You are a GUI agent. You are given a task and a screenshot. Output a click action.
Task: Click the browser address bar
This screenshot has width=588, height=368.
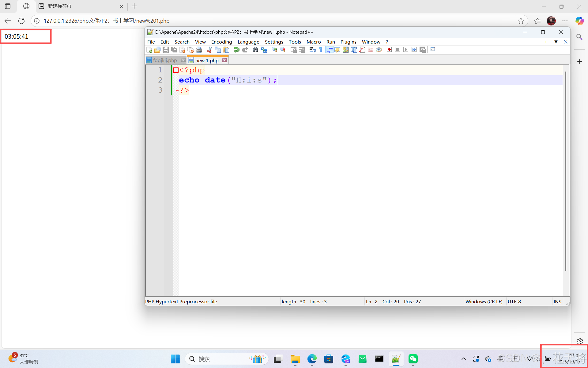pos(276,21)
